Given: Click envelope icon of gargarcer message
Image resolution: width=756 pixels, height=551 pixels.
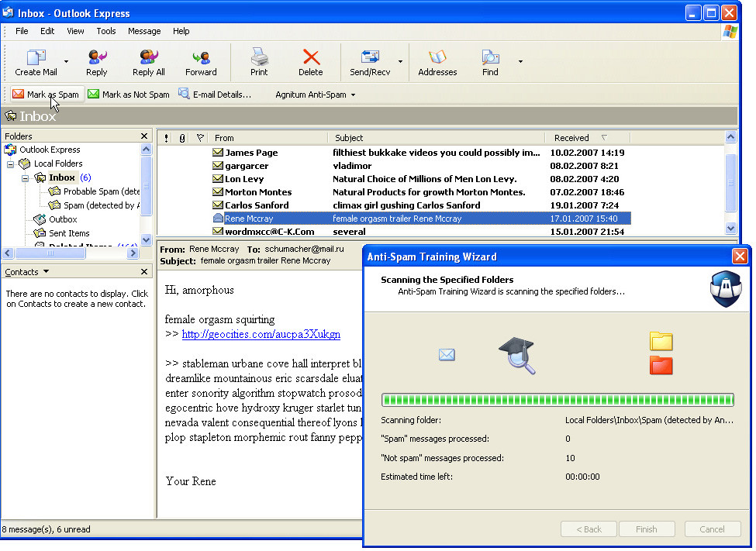Looking at the screenshot, I should [x=218, y=165].
